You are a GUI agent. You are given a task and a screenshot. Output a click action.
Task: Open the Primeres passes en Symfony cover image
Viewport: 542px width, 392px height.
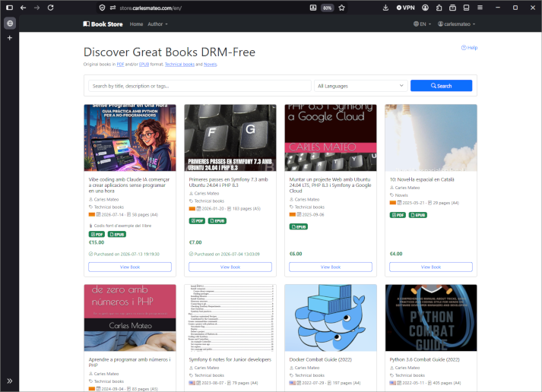pos(230,138)
